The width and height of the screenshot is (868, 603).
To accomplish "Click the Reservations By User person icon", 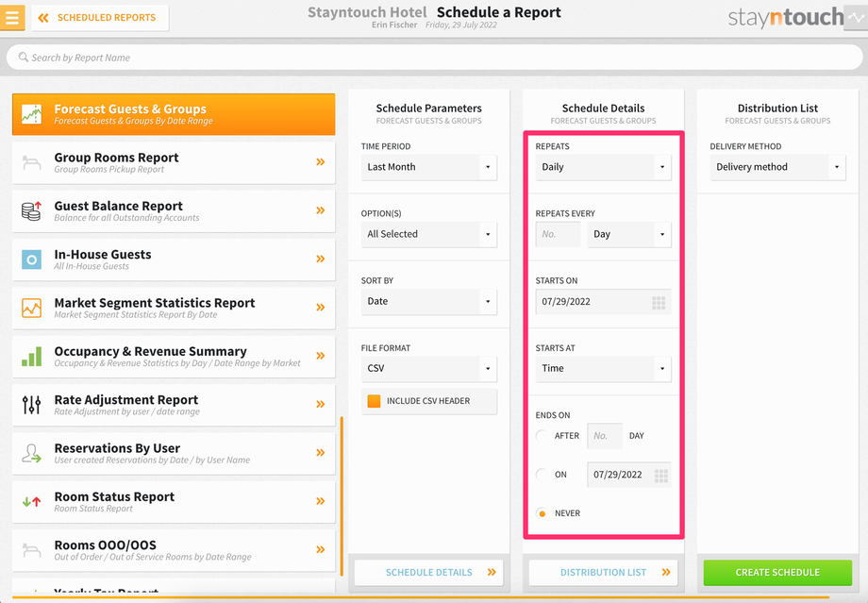I will (31, 453).
